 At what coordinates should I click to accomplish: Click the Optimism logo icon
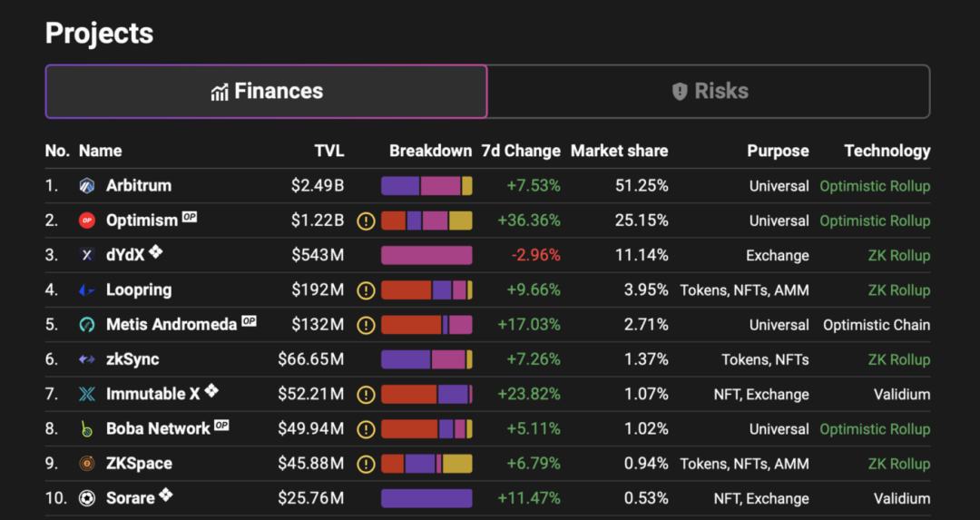click(87, 221)
